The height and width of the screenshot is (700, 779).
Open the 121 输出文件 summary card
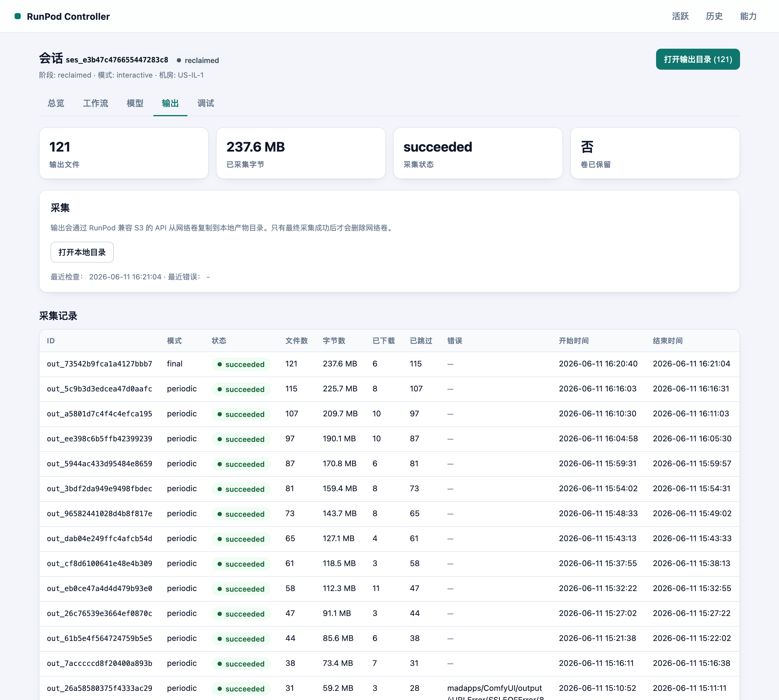click(124, 153)
